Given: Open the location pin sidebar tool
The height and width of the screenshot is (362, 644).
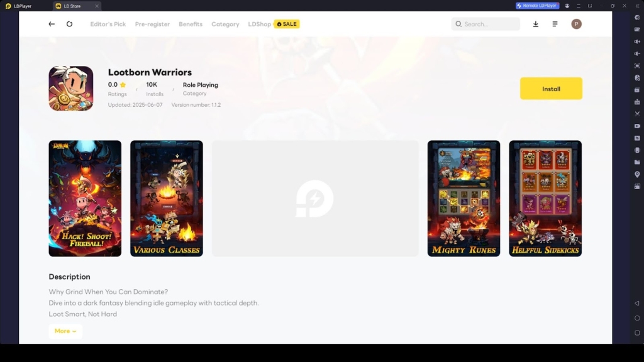Looking at the screenshot, I should [x=637, y=174].
